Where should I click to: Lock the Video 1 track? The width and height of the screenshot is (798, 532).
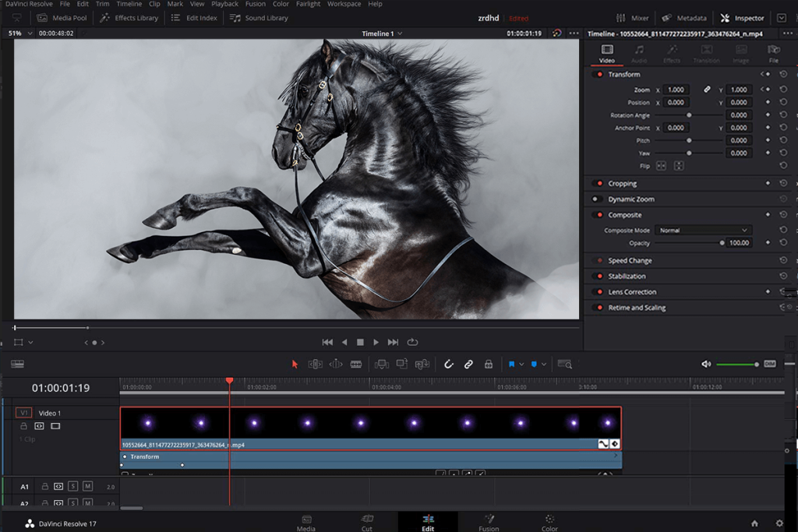24,426
